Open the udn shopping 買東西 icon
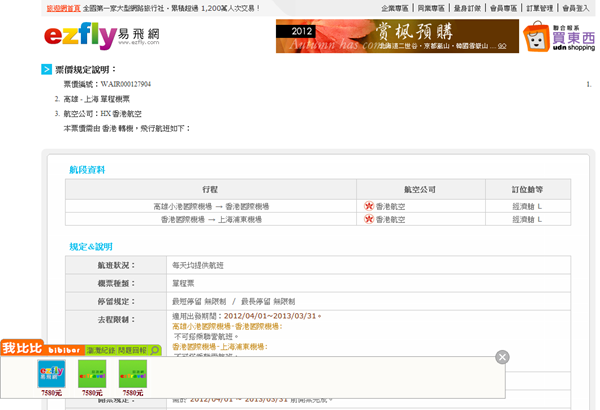The image size is (600, 410). pyautogui.click(x=573, y=36)
